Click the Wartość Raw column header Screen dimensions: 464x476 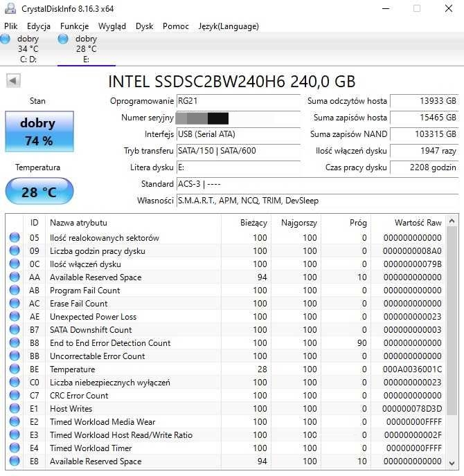408,223
